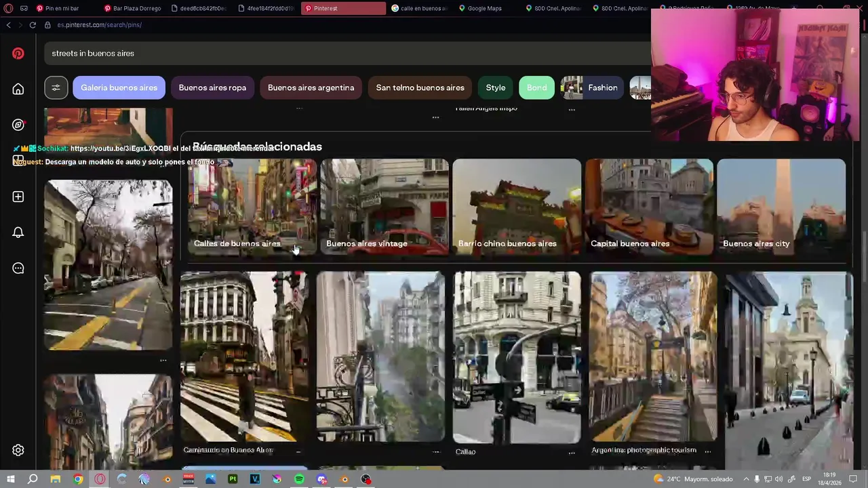Open options for Argentina photographic tourism pin

click(x=707, y=451)
